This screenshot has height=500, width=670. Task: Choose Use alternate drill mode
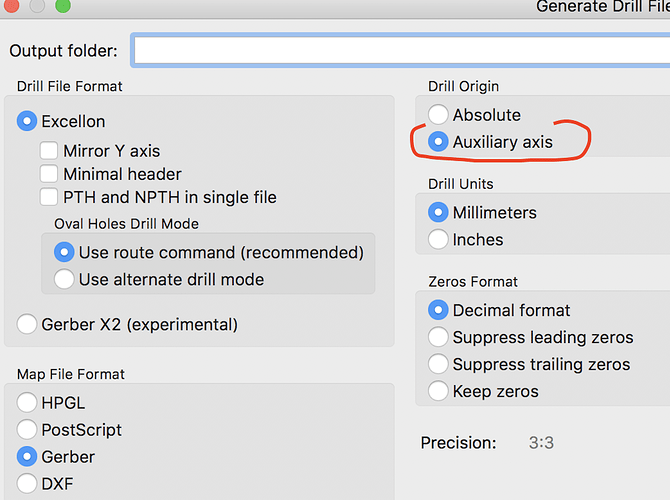pos(64,279)
